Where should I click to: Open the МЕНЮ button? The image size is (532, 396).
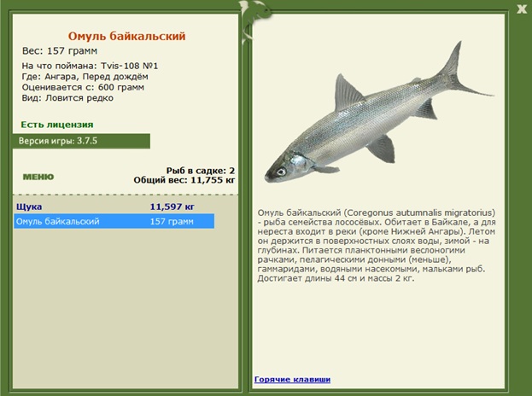[x=38, y=177]
